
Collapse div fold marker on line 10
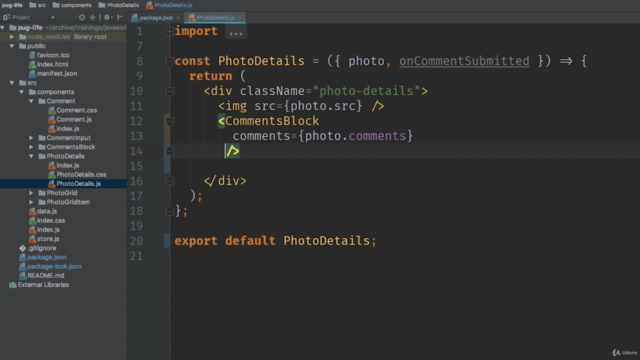point(170,91)
